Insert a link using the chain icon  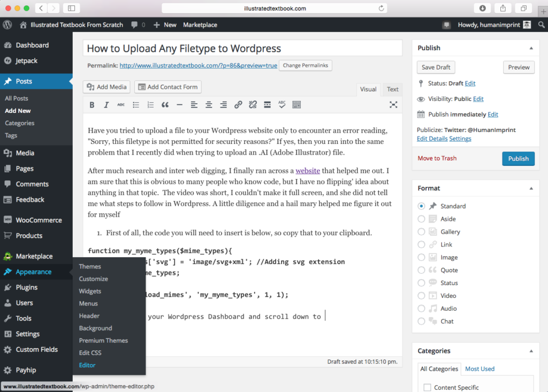tap(238, 104)
